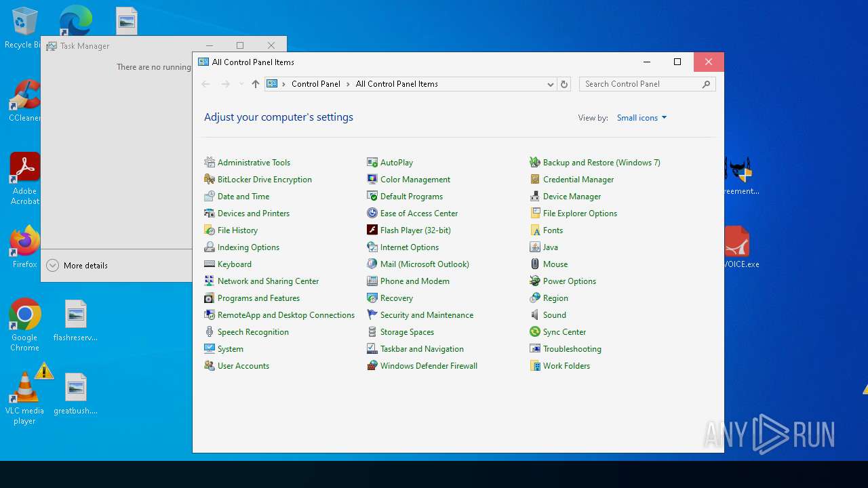Click Control Panel in the address breadcrumb

click(316, 84)
